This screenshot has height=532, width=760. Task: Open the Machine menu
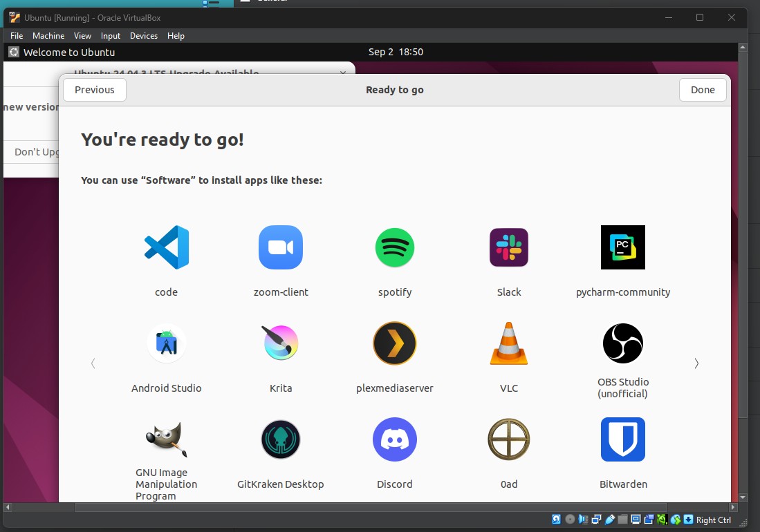(x=48, y=35)
